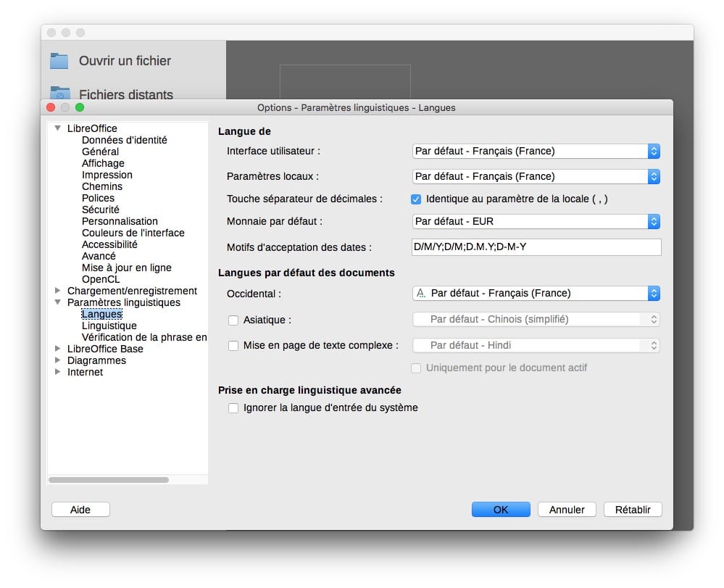Screen dimensions: 724x588
Task: Expand the LibreOffice Base node
Action: point(58,348)
